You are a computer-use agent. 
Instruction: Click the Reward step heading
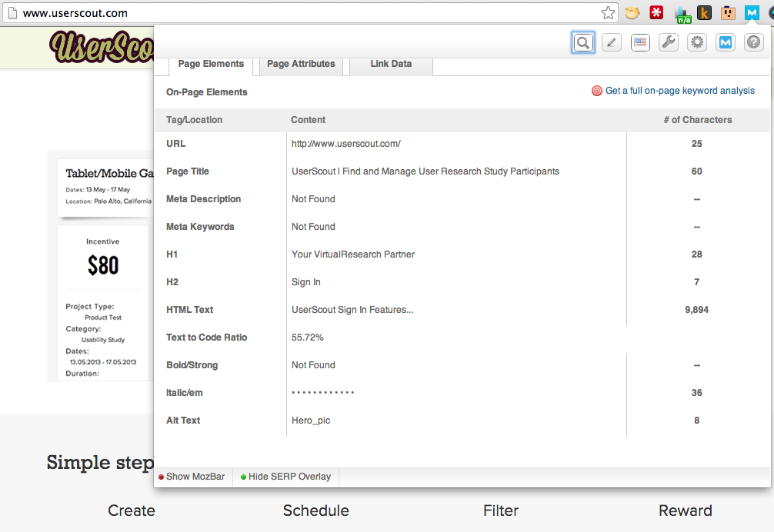686,510
